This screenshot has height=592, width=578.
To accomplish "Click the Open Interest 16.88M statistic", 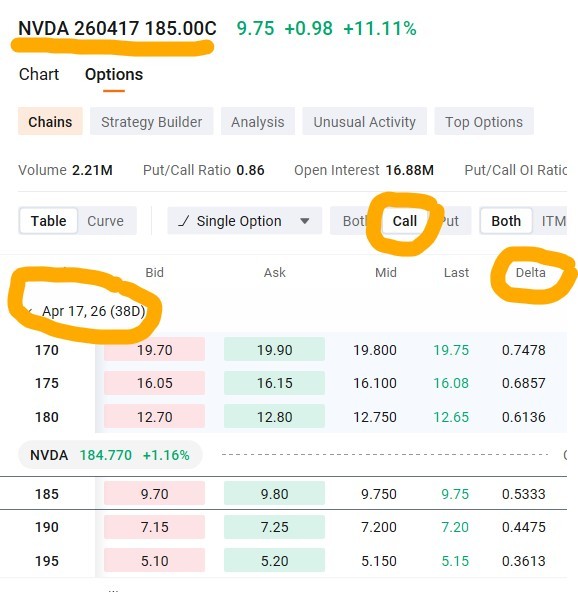I will click(x=364, y=170).
